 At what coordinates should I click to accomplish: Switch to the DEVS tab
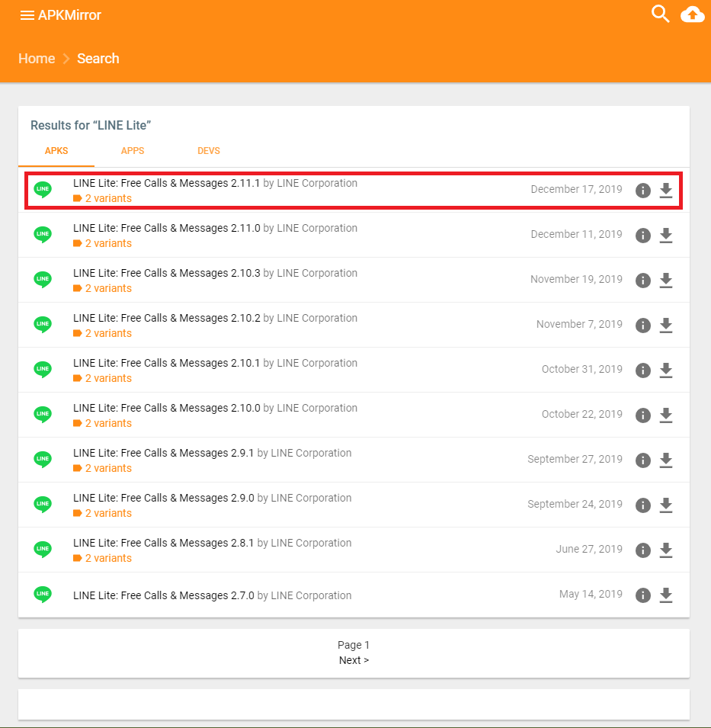(x=208, y=151)
